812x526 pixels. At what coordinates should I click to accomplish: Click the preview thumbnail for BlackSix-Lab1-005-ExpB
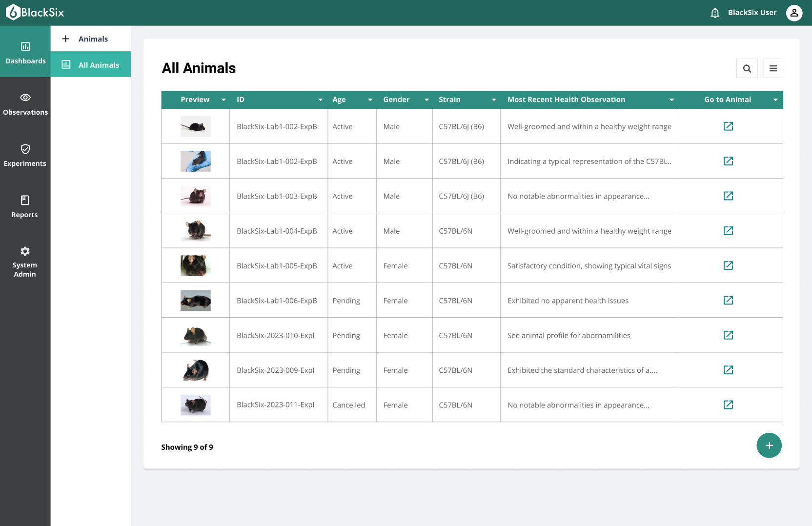(195, 265)
